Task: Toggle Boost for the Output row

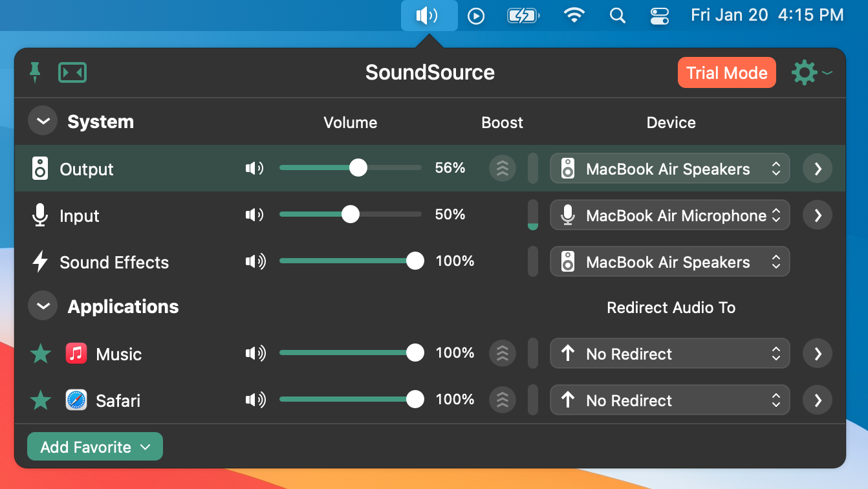Action: [503, 168]
